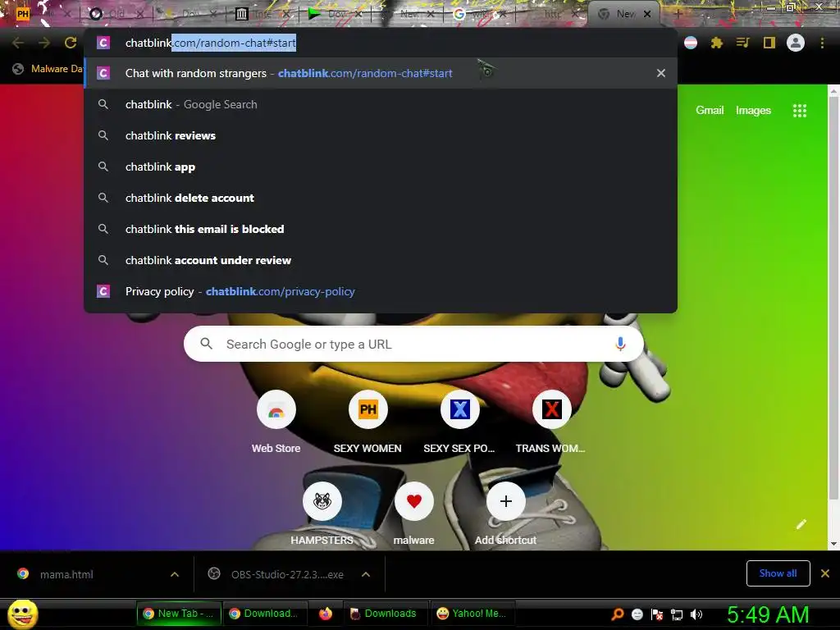Choose 'chatblink this email is blocked' suggestion
840x630 pixels.
point(381,229)
